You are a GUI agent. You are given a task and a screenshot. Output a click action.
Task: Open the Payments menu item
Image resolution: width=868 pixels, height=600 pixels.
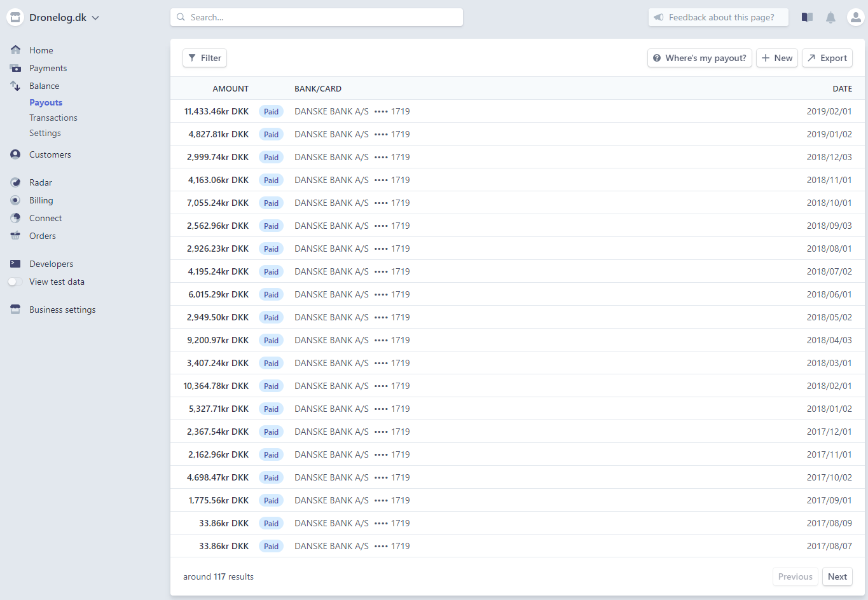48,68
